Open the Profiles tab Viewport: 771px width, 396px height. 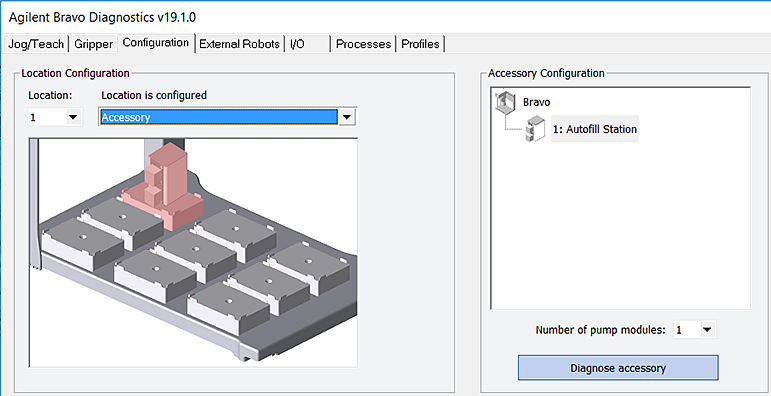(420, 44)
